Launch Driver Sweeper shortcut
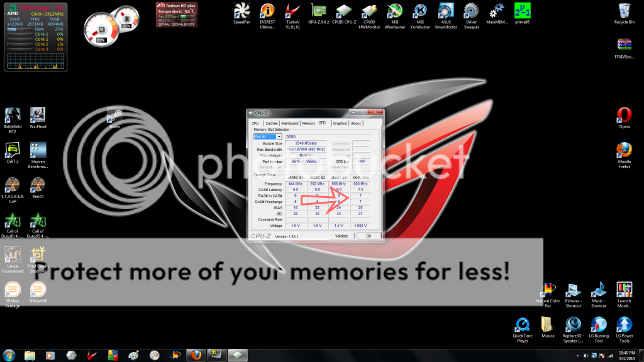This screenshot has height=362, width=644. 471,16
